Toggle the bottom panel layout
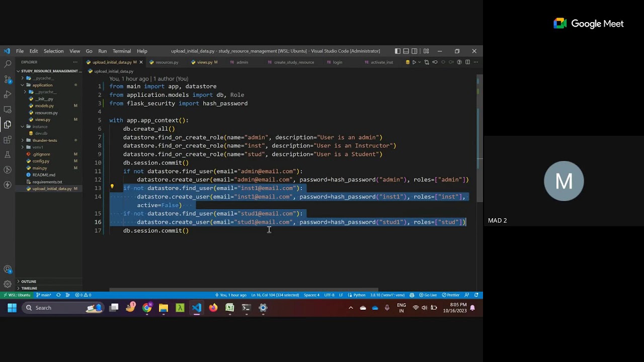Viewport: 644px width, 362px height. coord(406,51)
